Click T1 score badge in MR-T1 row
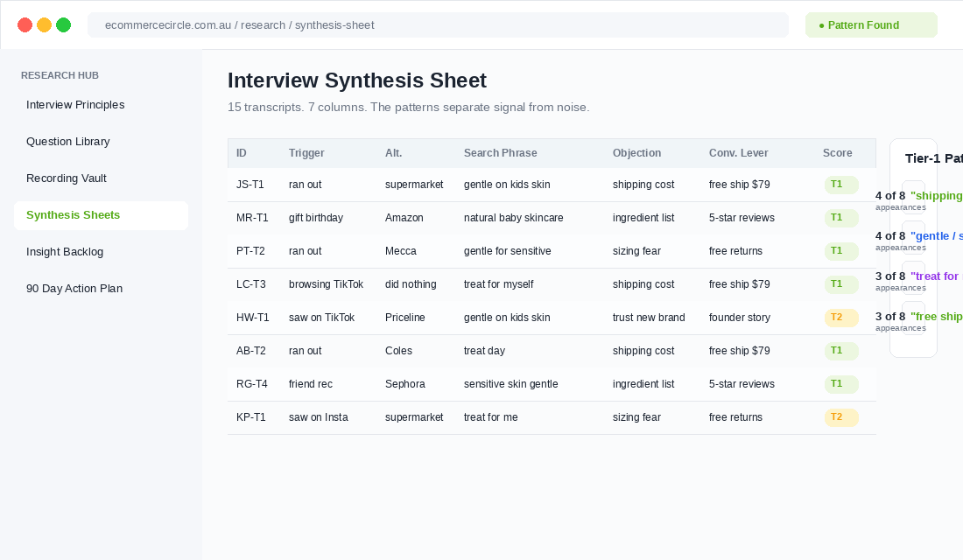963x560 pixels. pyautogui.click(x=841, y=217)
